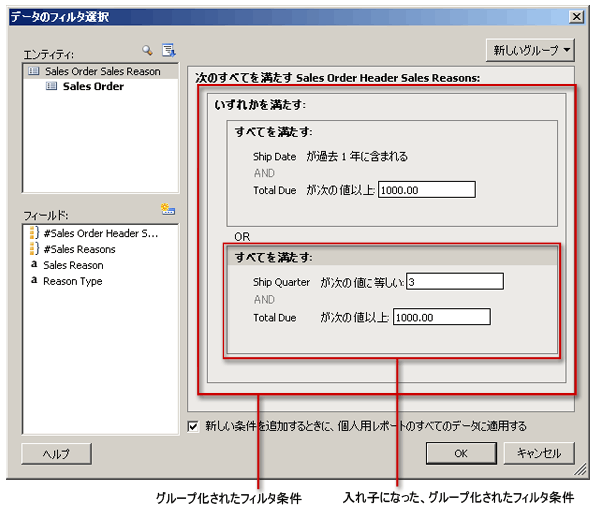Select the Sales Order entity
Screen dimensions: 596x514
tap(93, 86)
